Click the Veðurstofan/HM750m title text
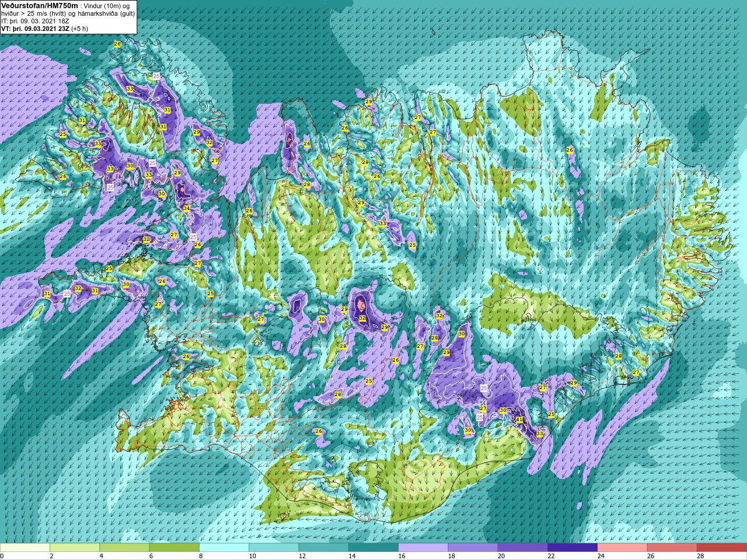Viewport: 747px width, 560px height. point(39,5)
